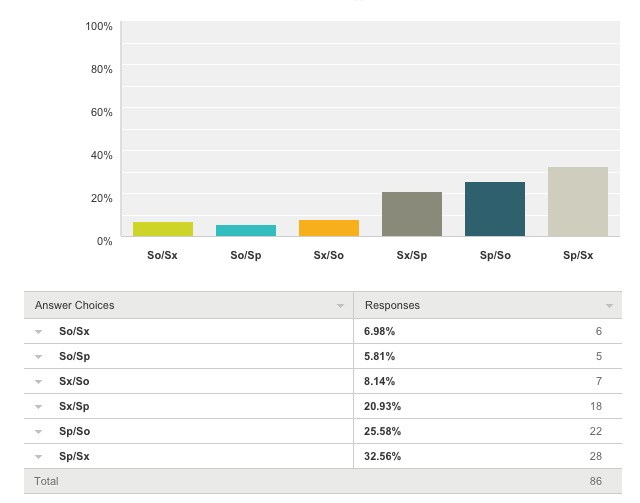Expand the Sp/So row arrow
This screenshot has width=640, height=503.
(x=39, y=431)
